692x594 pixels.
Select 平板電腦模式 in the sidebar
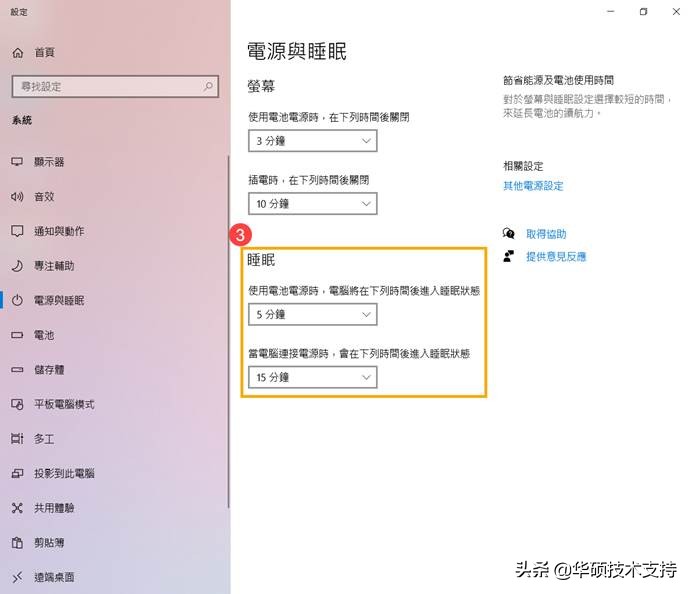(64, 404)
